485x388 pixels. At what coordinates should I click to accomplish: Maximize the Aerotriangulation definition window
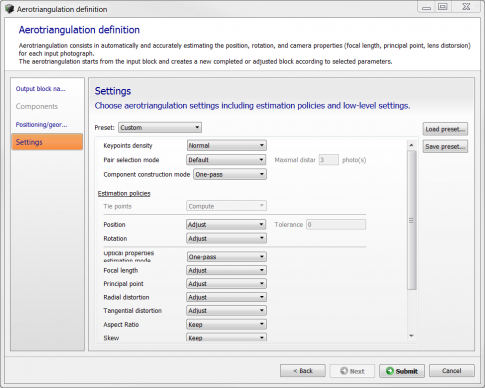[443, 7]
